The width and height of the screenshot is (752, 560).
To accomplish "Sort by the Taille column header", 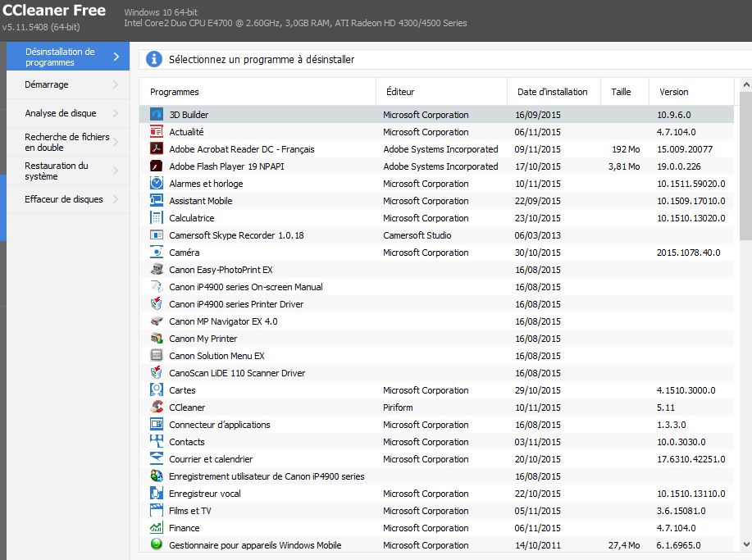I will pos(625,92).
